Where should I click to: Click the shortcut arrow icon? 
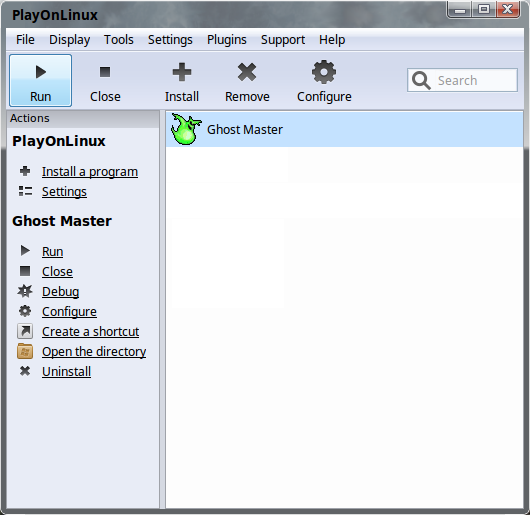tap(25, 331)
